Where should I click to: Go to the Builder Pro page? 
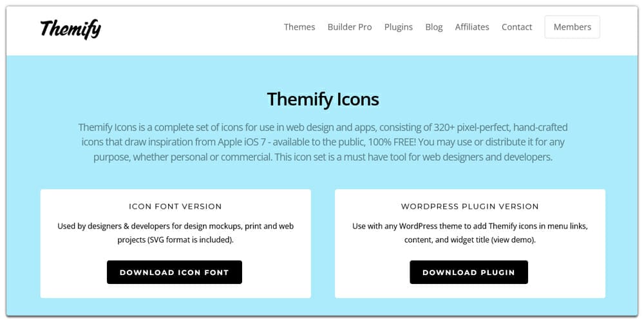[x=350, y=27]
